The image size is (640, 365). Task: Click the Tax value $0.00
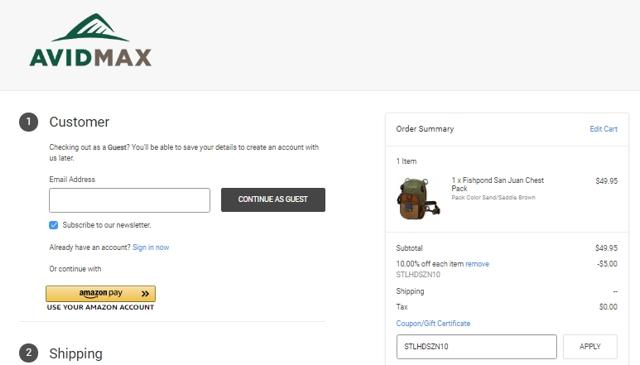click(x=608, y=307)
